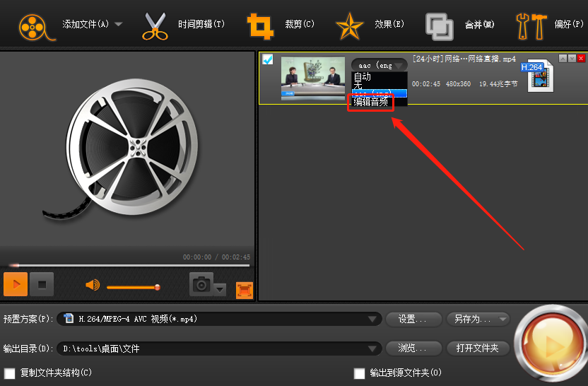Click the 00:02:45 duration in file row
The height and width of the screenshot is (386, 588).
click(426, 84)
